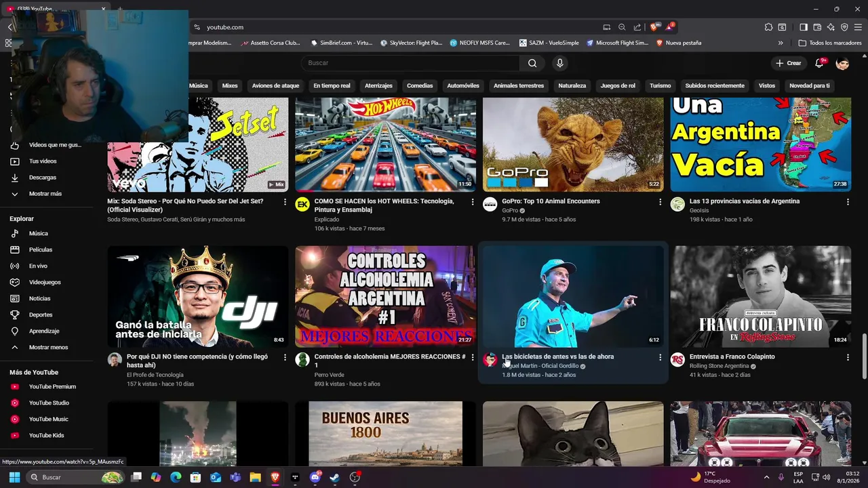This screenshot has height=488, width=868.
Task: Open options for Franco Colapinto interview
Action: [x=848, y=357]
